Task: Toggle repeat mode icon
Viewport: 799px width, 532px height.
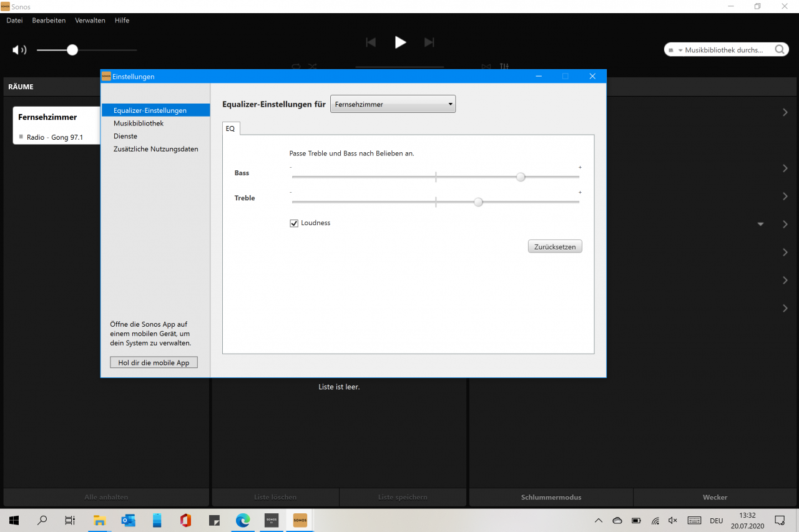Action: 296,66
